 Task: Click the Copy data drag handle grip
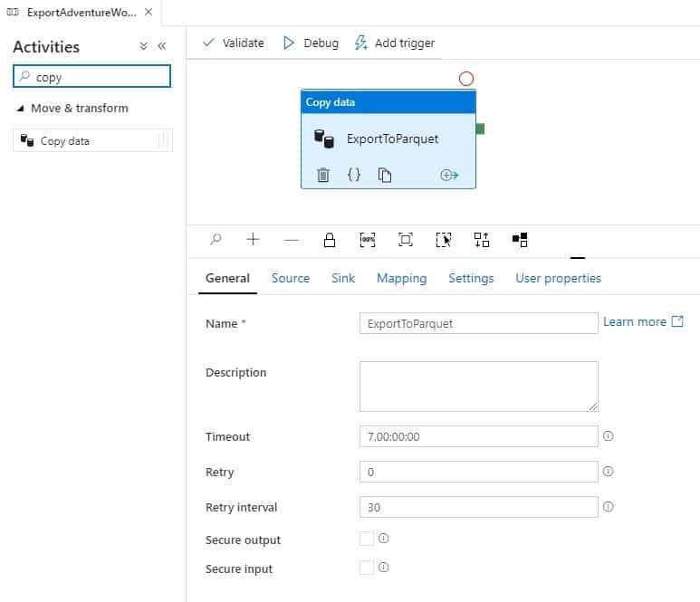pyautogui.click(x=164, y=140)
